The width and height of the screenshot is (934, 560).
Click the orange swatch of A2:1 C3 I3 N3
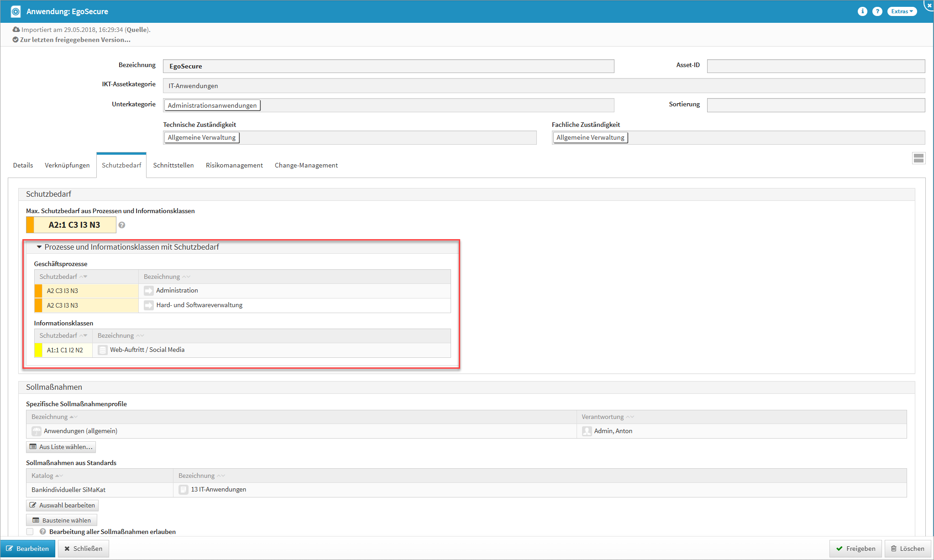point(30,225)
